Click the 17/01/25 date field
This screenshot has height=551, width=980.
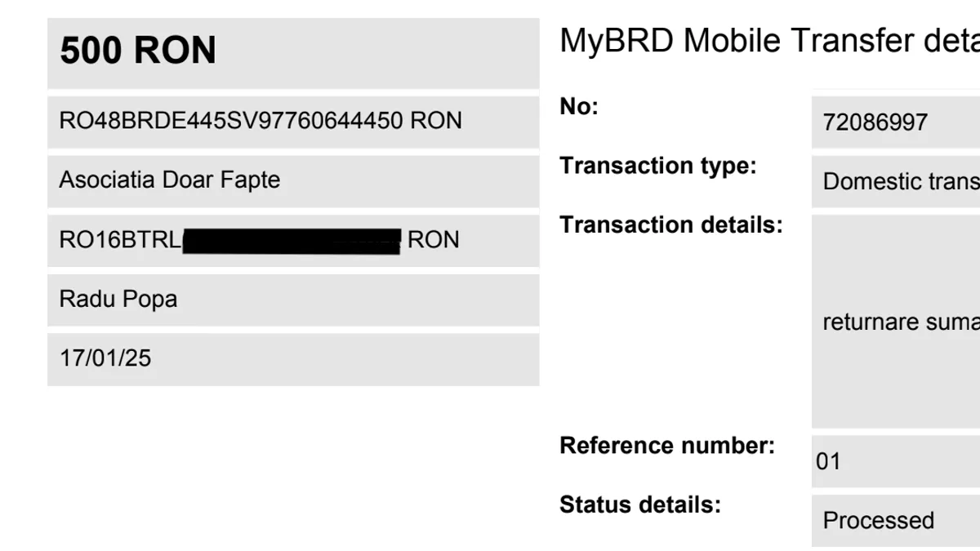[x=105, y=358]
